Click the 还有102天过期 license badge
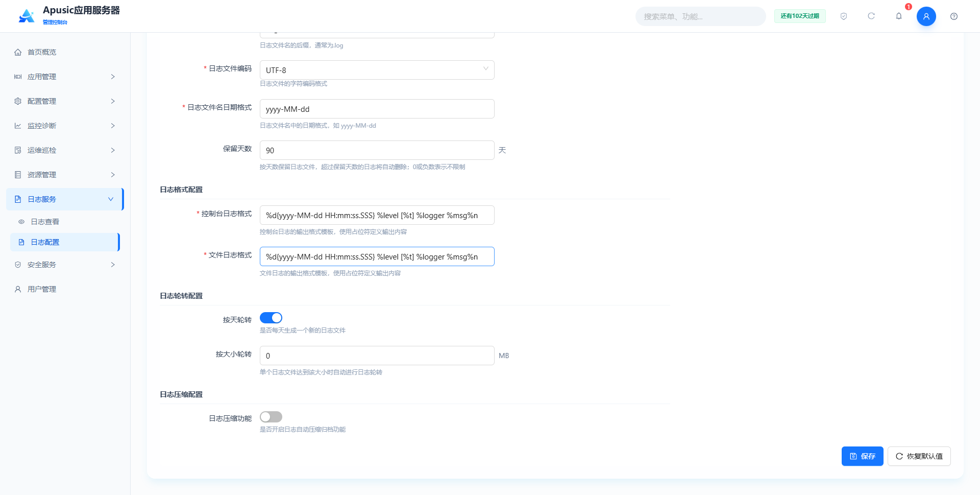The height and width of the screenshot is (495, 980). [800, 16]
